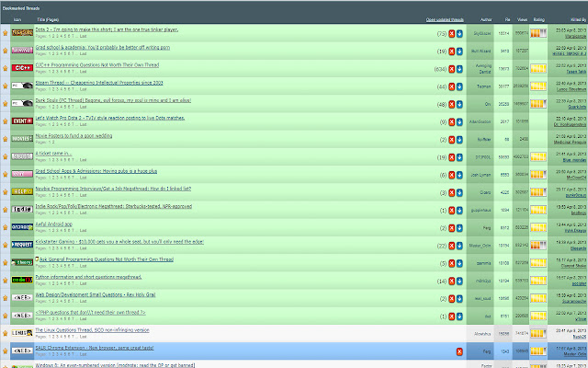This screenshot has width=588, height=368.
Task: Click the red X on the Steam Thread row
Action: (449, 85)
